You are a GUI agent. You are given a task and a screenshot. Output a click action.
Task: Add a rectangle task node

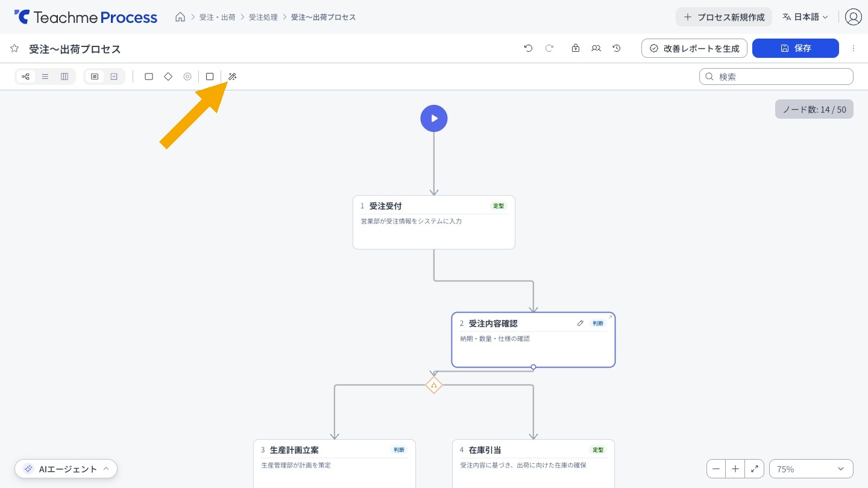[x=149, y=77]
